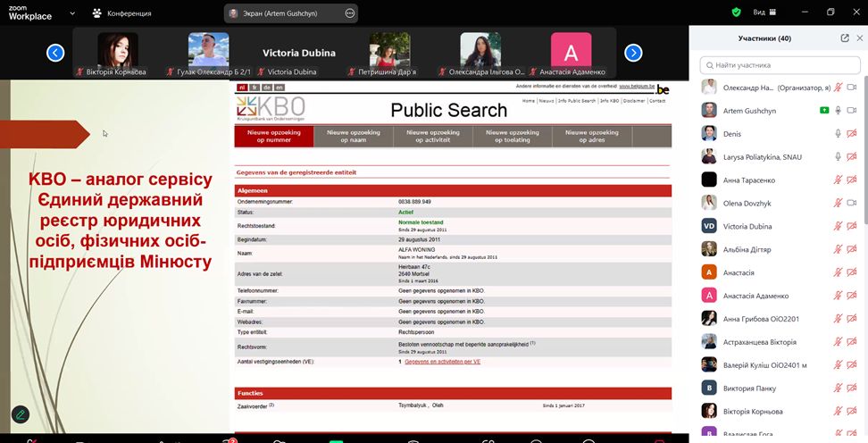The image size is (868, 443).
Task: Select Denis participant name
Action: tap(732, 134)
